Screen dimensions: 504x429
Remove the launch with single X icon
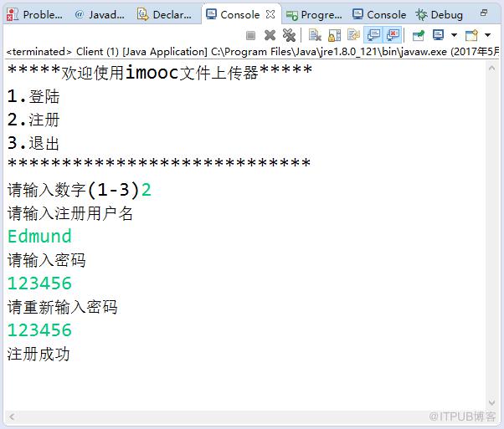(270, 35)
